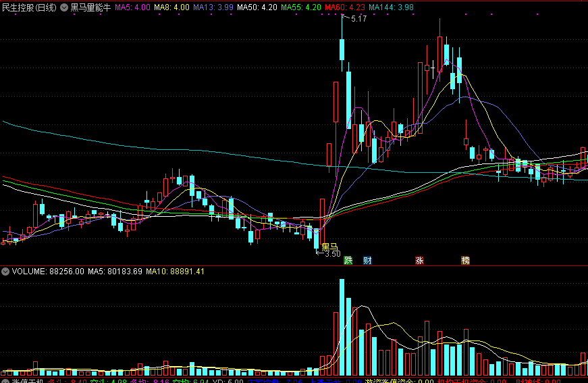This screenshot has height=383, width=588.
Task: Click the orange 榜 event marker icon
Action: (465, 260)
